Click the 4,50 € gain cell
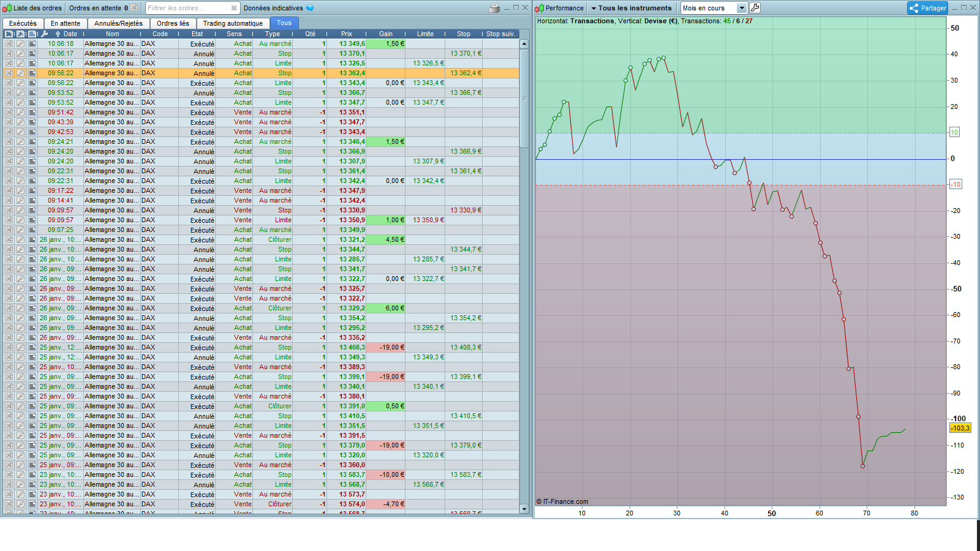This screenshot has width=980, height=551. pyautogui.click(x=386, y=239)
